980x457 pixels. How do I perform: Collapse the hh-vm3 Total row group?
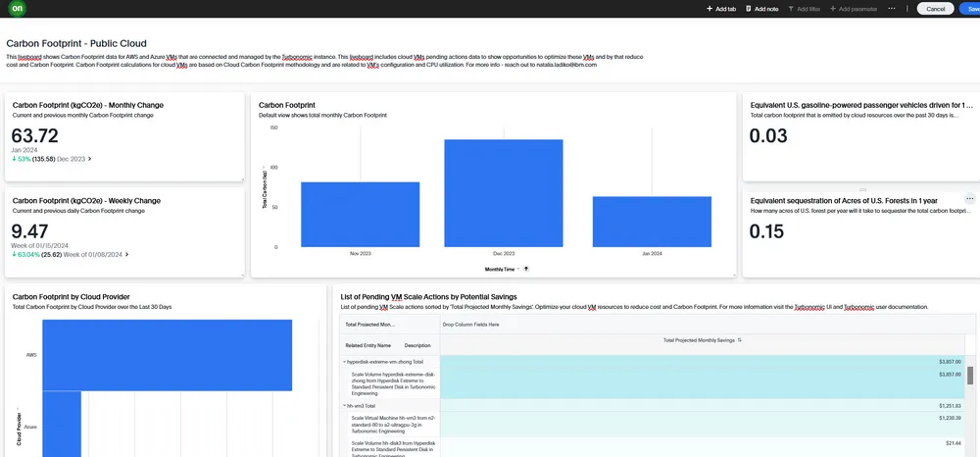tap(344, 405)
